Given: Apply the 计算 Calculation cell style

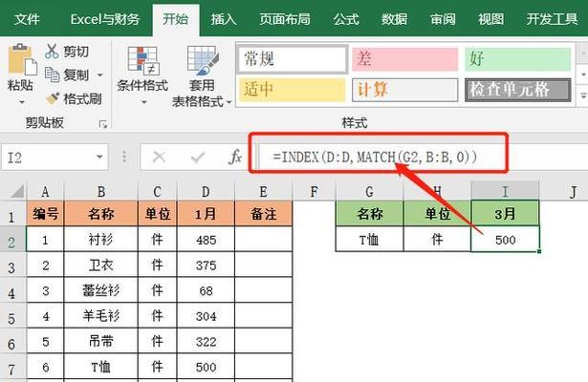Looking at the screenshot, I should [405, 90].
